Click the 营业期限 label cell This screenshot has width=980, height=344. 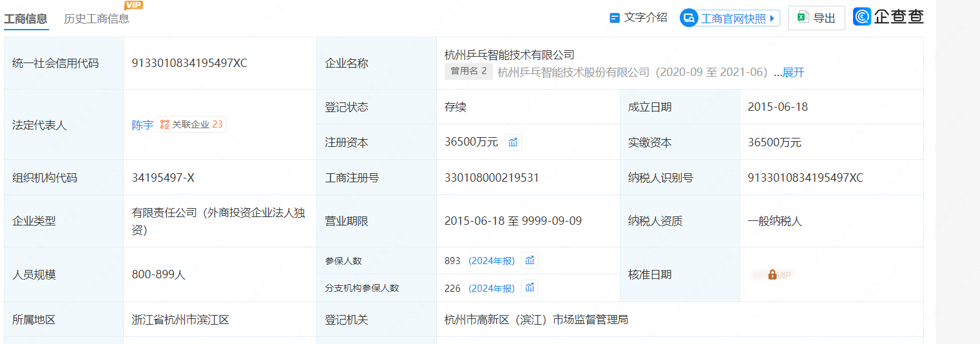pyautogui.click(x=376, y=221)
